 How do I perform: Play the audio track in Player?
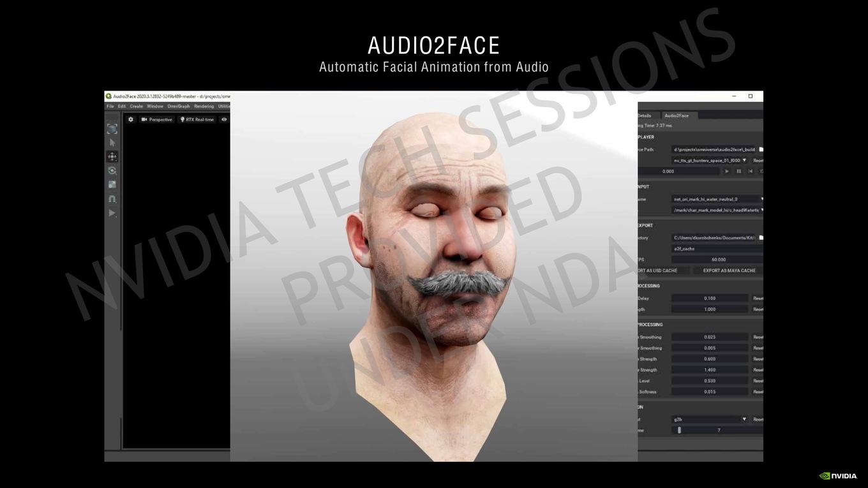[x=727, y=171]
